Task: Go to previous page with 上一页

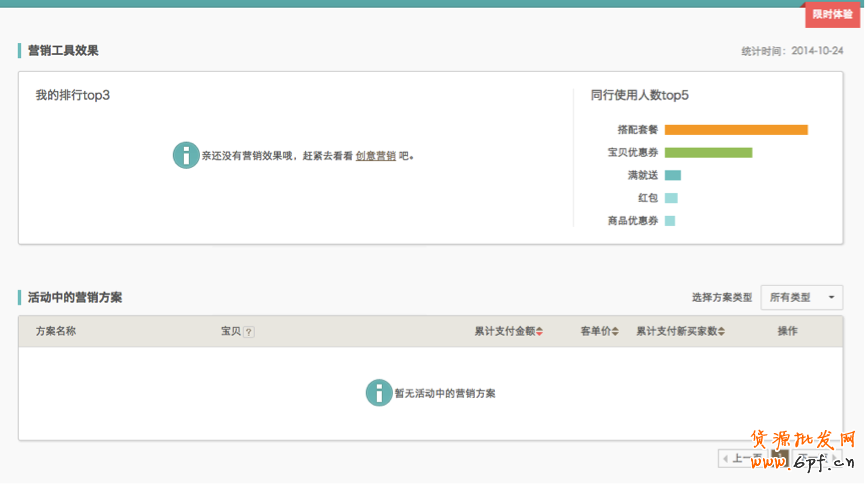Action: click(x=743, y=458)
